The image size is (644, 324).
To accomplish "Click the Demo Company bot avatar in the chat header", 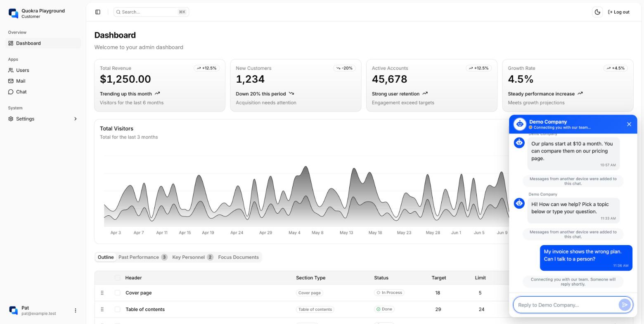I will (520, 124).
